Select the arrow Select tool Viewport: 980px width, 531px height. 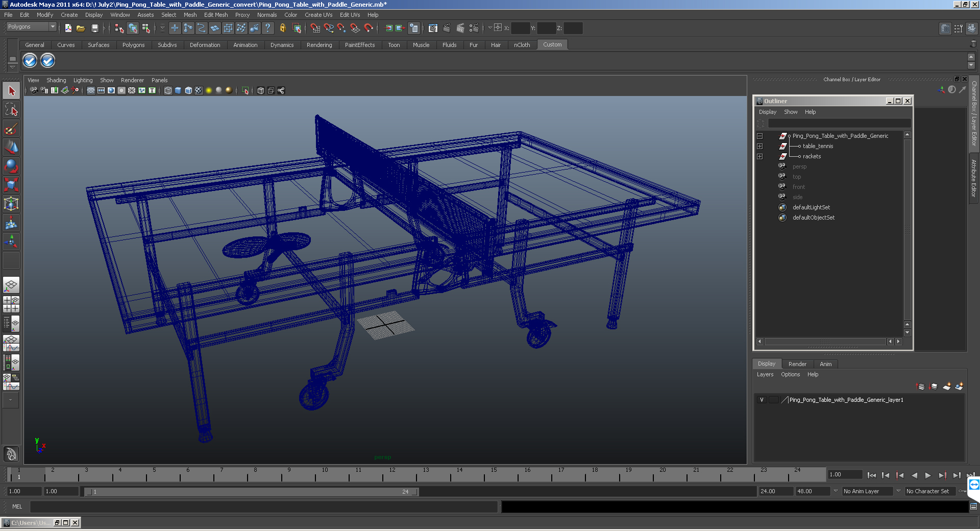(x=11, y=91)
